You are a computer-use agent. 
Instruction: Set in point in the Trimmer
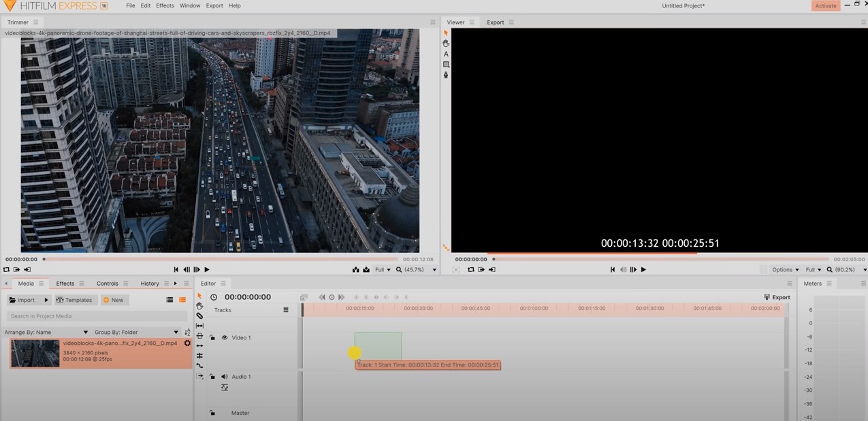pos(16,270)
